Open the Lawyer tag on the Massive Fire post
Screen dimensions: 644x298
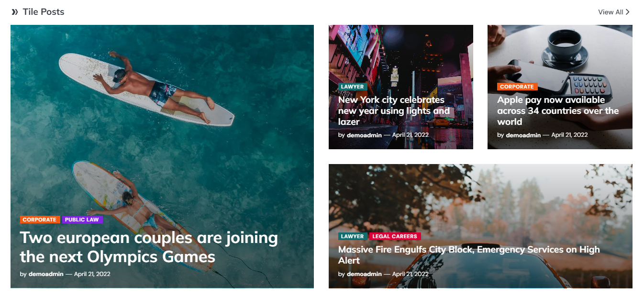[x=353, y=236]
